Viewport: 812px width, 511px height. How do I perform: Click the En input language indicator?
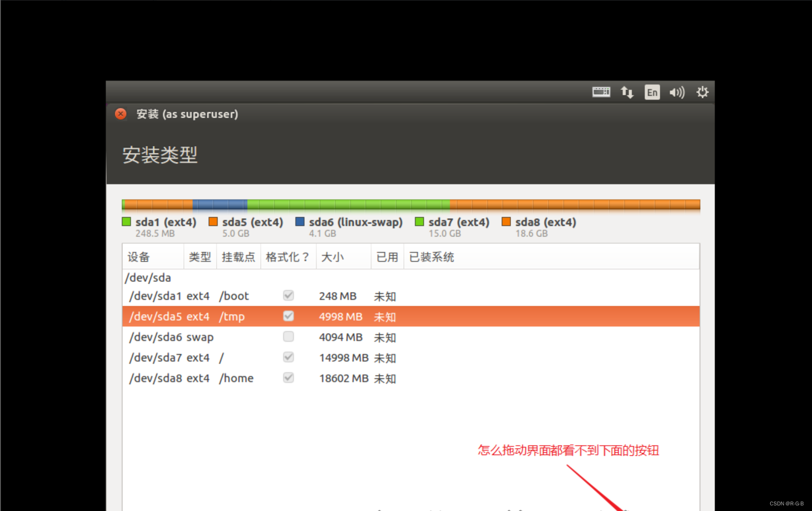(x=652, y=92)
